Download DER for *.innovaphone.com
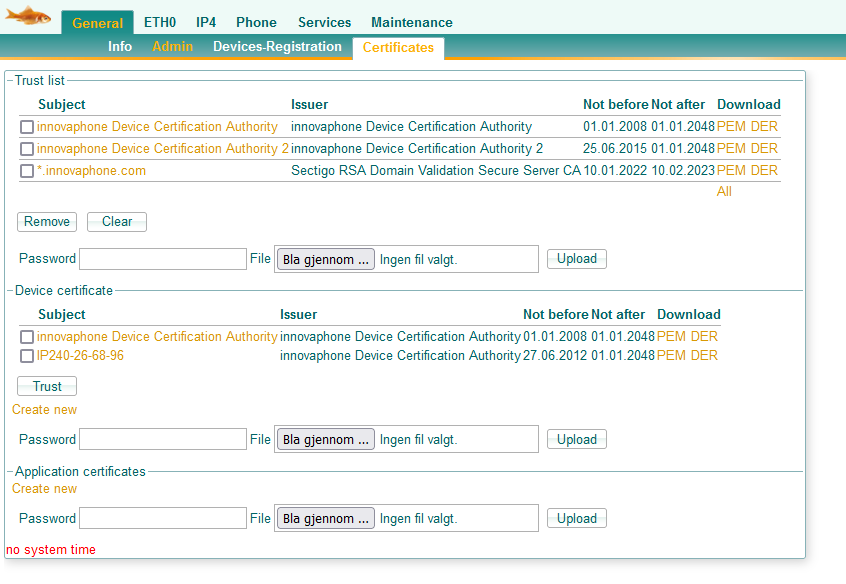The height and width of the screenshot is (584, 846). (x=764, y=171)
